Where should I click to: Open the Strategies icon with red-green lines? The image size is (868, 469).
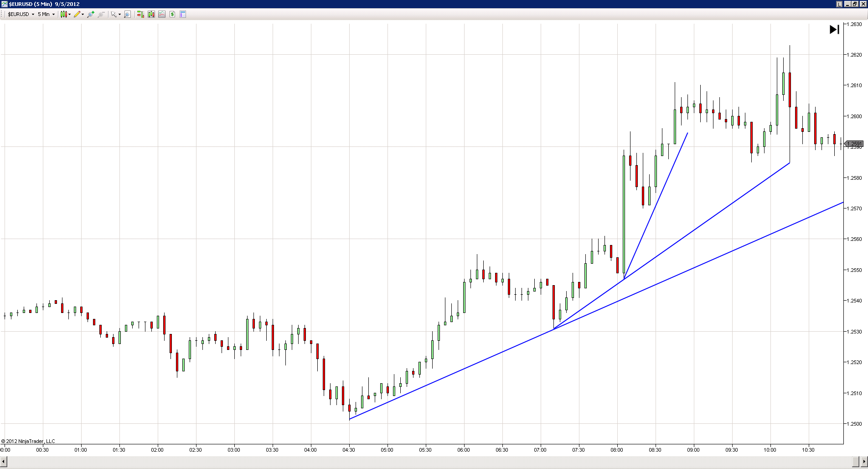pos(162,14)
